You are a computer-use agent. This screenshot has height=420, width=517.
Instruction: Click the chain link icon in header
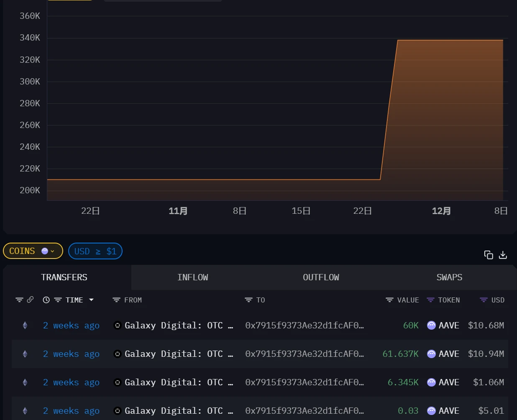click(30, 300)
